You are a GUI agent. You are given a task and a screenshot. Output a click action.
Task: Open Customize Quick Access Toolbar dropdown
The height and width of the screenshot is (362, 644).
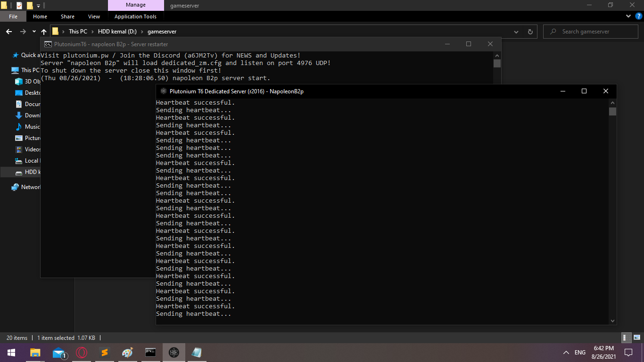pyautogui.click(x=38, y=6)
